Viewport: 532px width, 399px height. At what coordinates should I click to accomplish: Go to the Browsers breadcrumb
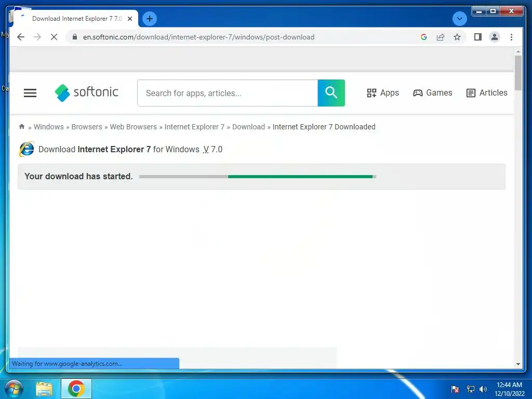coord(87,127)
